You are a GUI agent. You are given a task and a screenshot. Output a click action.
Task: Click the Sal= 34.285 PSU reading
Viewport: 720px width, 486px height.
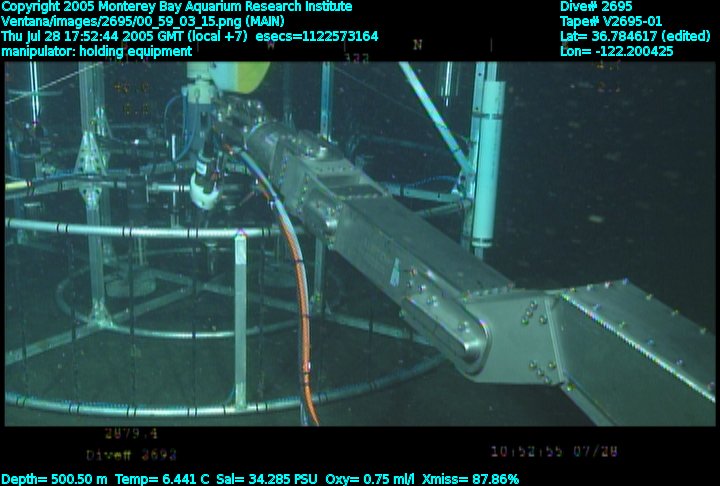pos(267,479)
